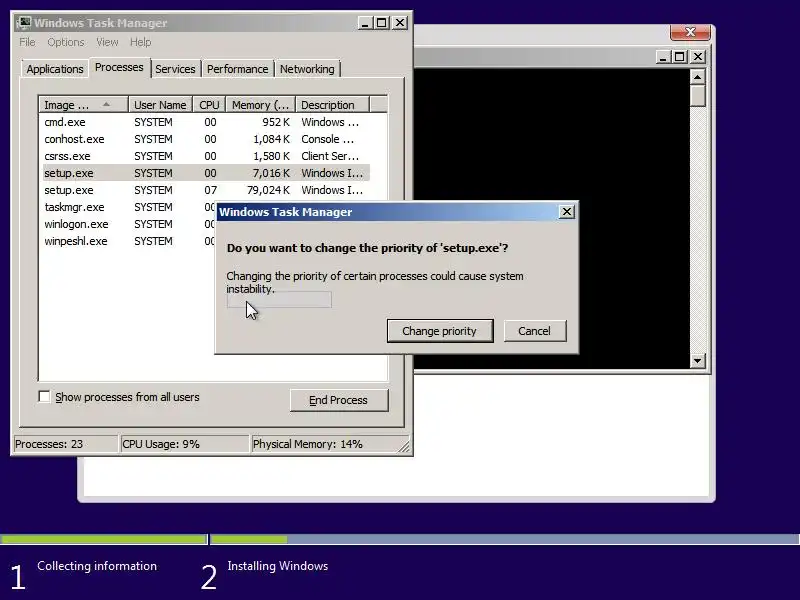Confirm with the Change priority button
Image resolution: width=800 pixels, height=600 pixels.
coord(440,331)
